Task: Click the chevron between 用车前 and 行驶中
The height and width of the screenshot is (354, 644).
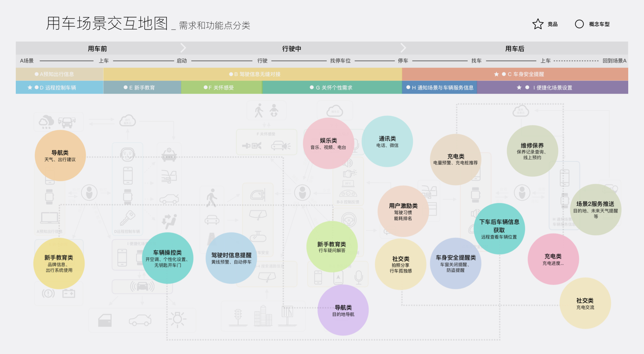Action: (x=183, y=48)
